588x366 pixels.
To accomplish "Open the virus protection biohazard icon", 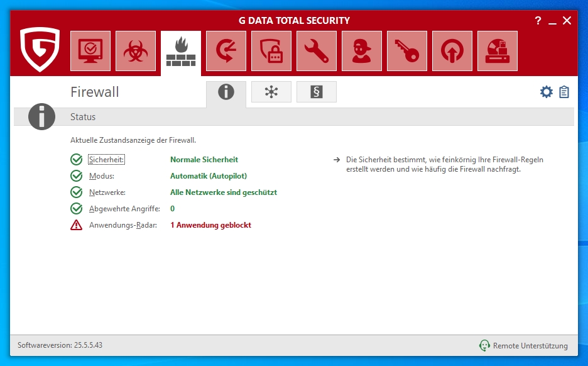I will (x=136, y=51).
